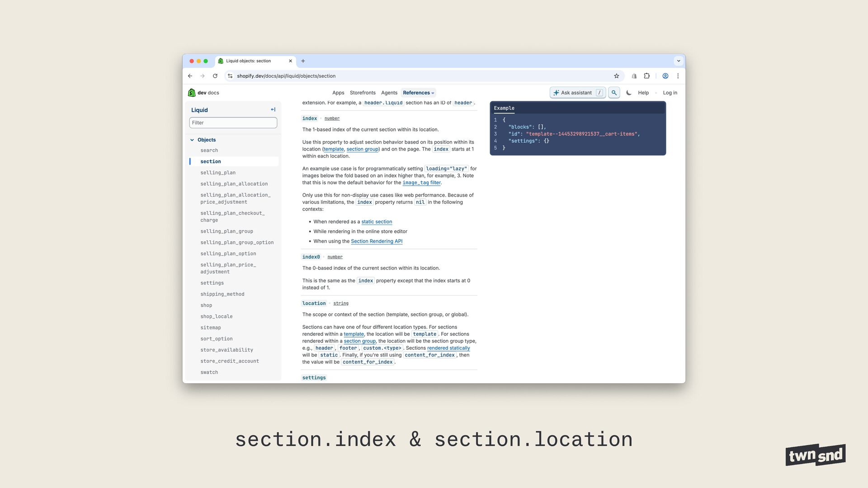Bookmark this page with star icon
868x488 pixels.
pos(616,76)
